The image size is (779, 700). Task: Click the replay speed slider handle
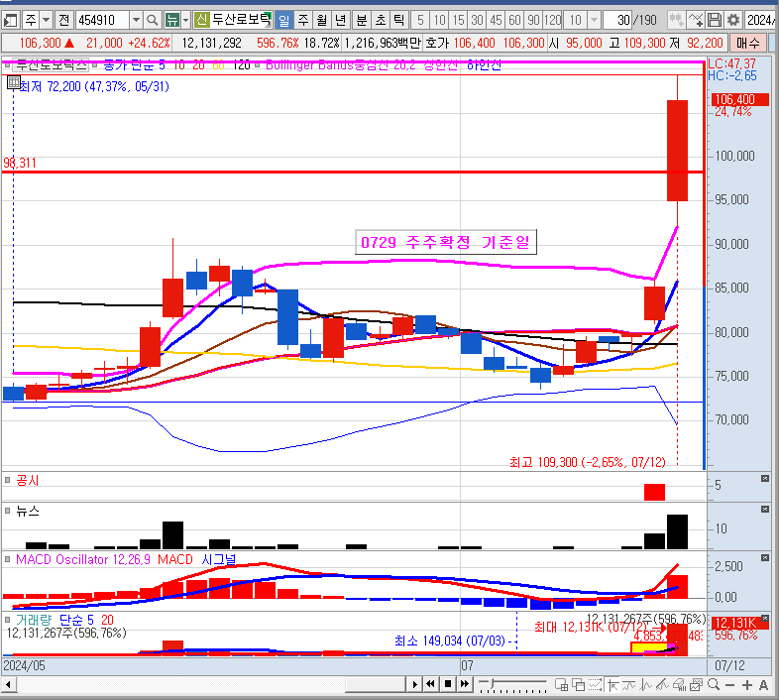pyautogui.click(x=492, y=684)
